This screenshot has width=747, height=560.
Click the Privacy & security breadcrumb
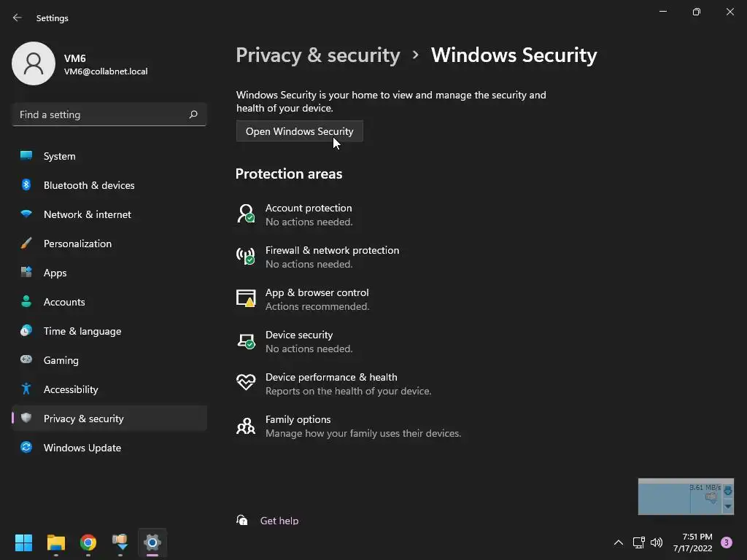coord(318,55)
